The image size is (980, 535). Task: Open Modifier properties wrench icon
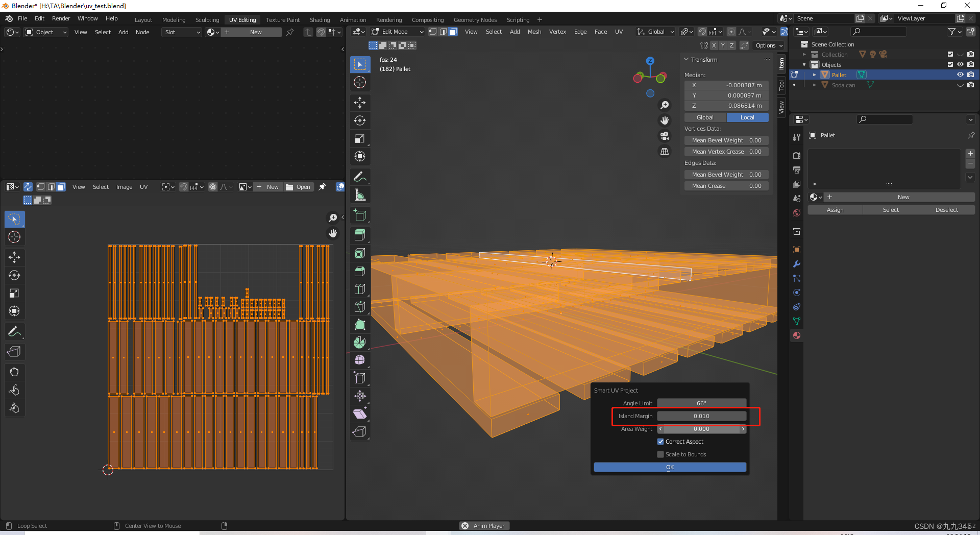pyautogui.click(x=797, y=264)
